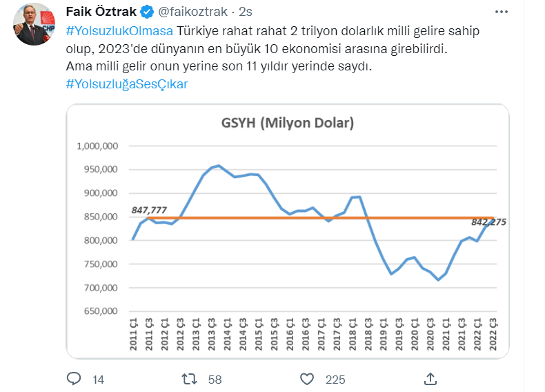Open the share icon menu
545x392 pixels.
(x=430, y=379)
